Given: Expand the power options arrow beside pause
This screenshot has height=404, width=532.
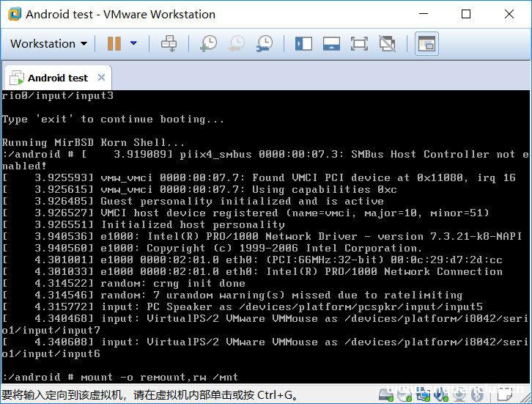Looking at the screenshot, I should (133, 43).
